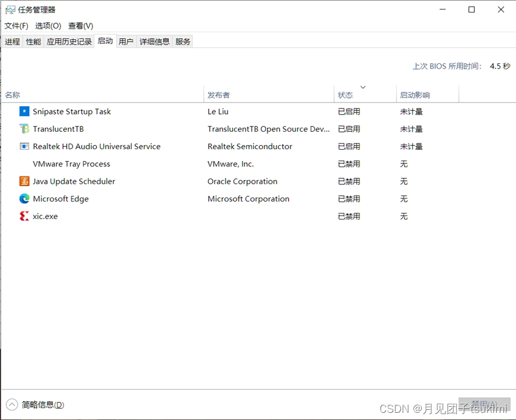Select Realtek HD Audio Universal Service name
Screen dimensions: 516x420
coord(97,147)
